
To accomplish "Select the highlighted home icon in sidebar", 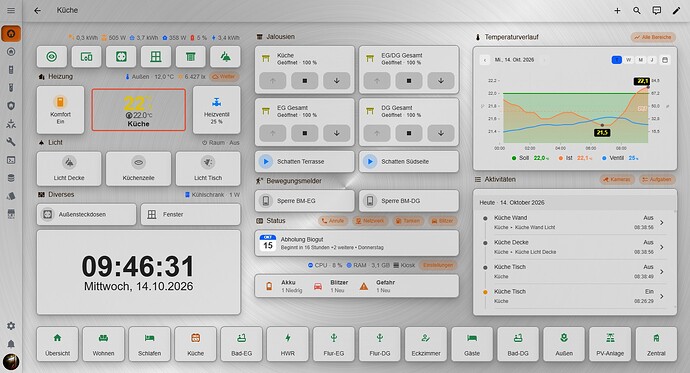I will pyautogui.click(x=11, y=34).
